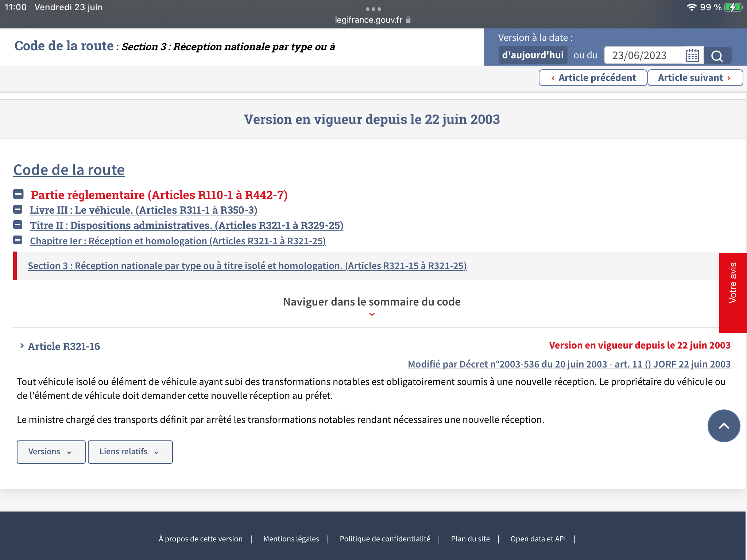Open the calendar date picker icon
The height and width of the screenshot is (560, 747).
tap(692, 55)
